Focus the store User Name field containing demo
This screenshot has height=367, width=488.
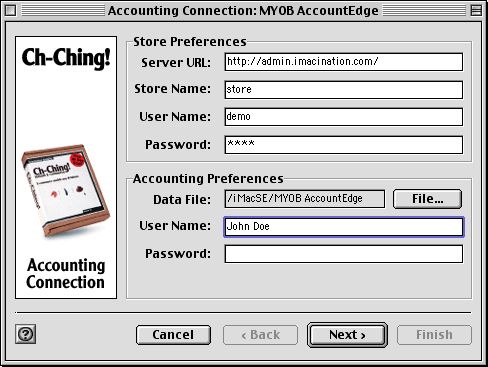(344, 117)
